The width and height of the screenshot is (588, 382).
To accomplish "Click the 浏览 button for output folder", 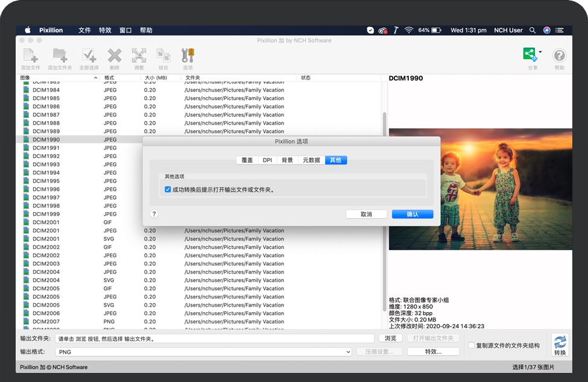I will [390, 338].
